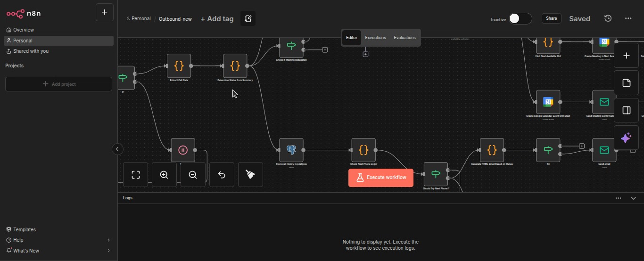This screenshot has width=644, height=261.
Task: Select the Find Next Available Slot node
Action: 548,45
